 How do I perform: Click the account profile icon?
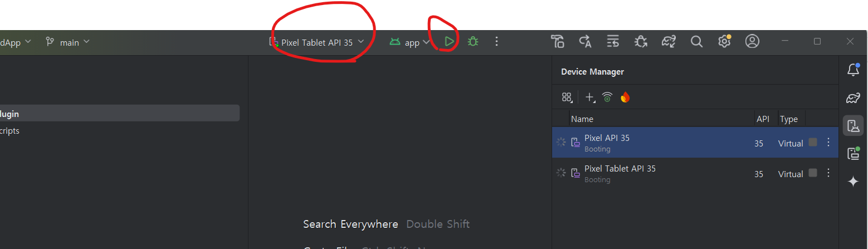click(753, 41)
